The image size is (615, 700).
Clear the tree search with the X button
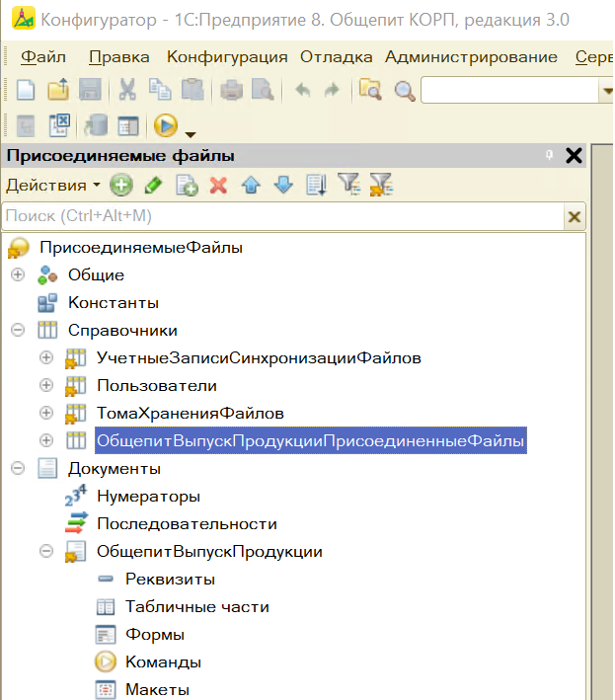pyautogui.click(x=575, y=216)
